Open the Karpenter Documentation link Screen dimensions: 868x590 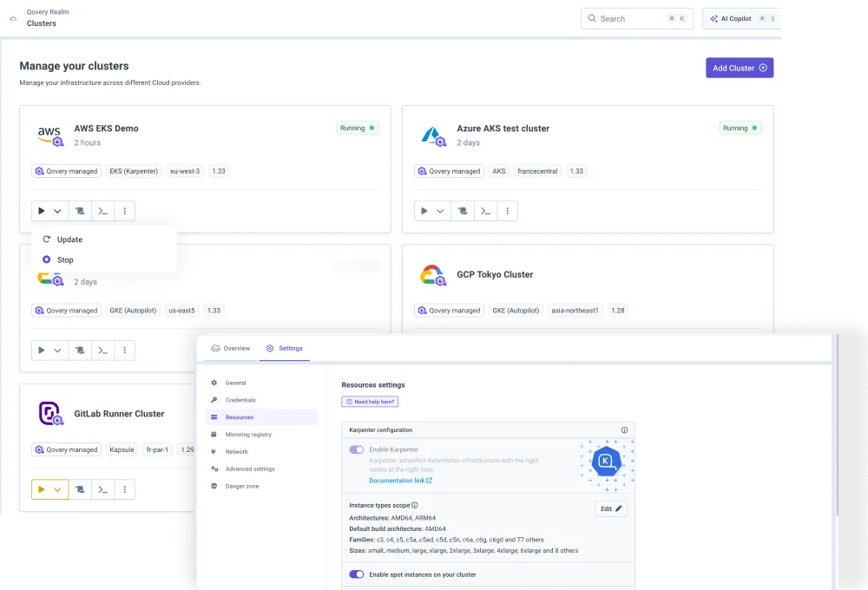point(401,481)
